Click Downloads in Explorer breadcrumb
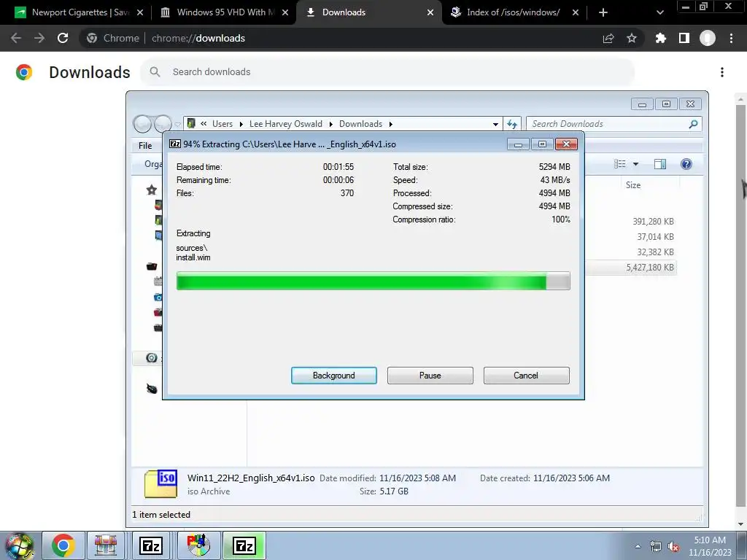747x560 pixels. point(360,124)
